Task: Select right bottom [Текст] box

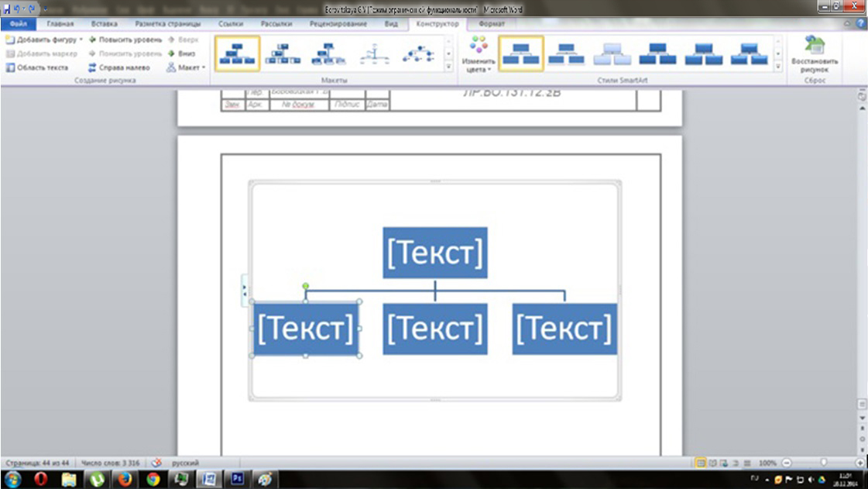Action: click(x=564, y=329)
